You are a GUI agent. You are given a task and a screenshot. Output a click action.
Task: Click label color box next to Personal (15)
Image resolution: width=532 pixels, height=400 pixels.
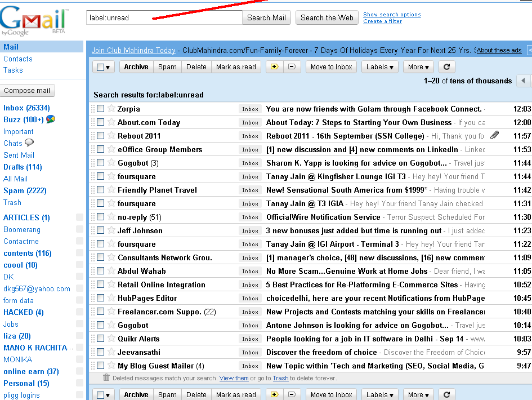79,383
